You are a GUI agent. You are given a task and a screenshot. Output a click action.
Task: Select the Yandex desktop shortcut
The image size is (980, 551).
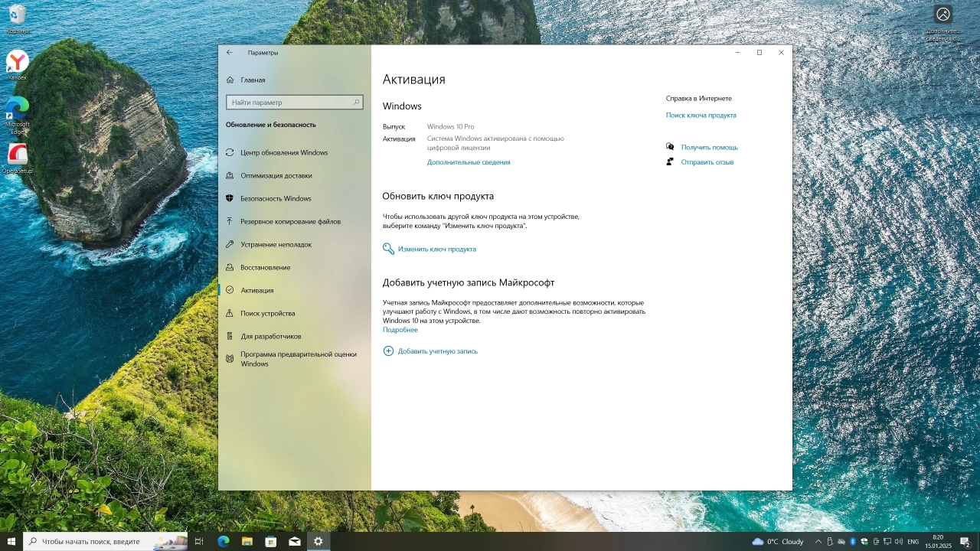(17, 65)
